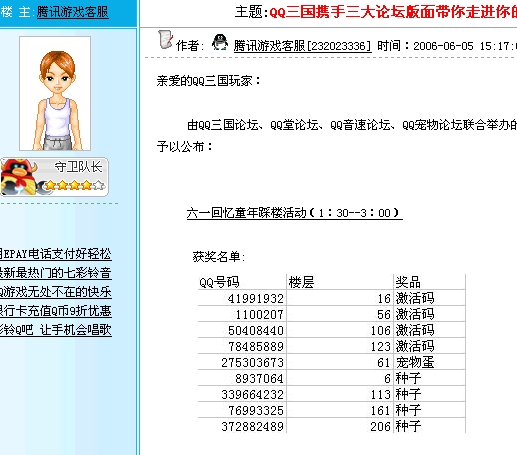Open author link 腾讯游戏客服[232023336]
This screenshot has width=517, height=455.
[302, 46]
